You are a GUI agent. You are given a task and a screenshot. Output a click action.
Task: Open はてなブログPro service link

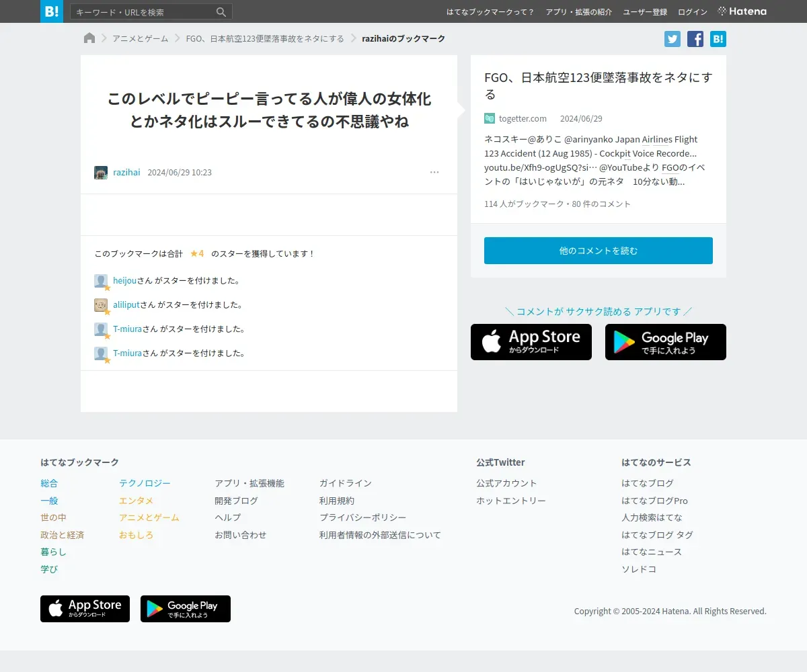654,501
